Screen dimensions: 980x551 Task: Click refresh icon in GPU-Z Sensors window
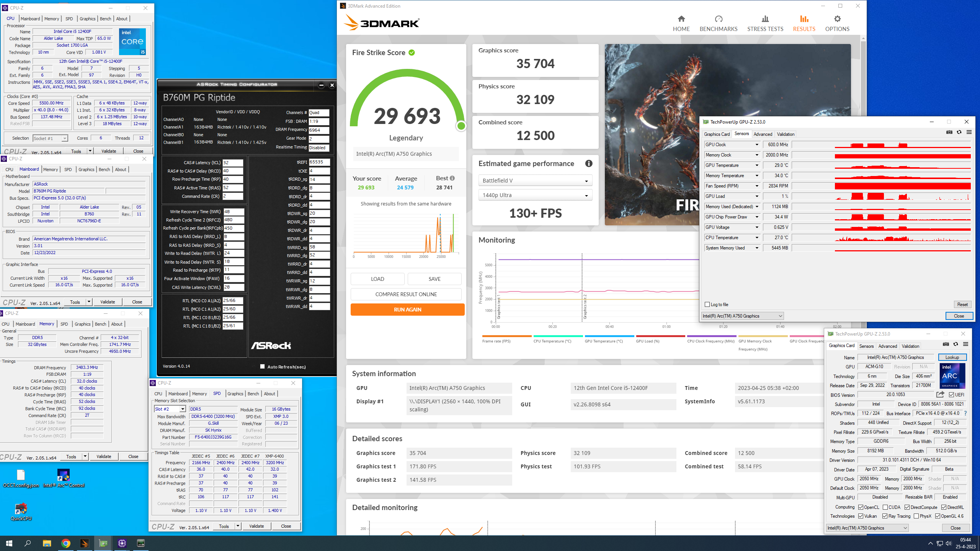click(959, 132)
